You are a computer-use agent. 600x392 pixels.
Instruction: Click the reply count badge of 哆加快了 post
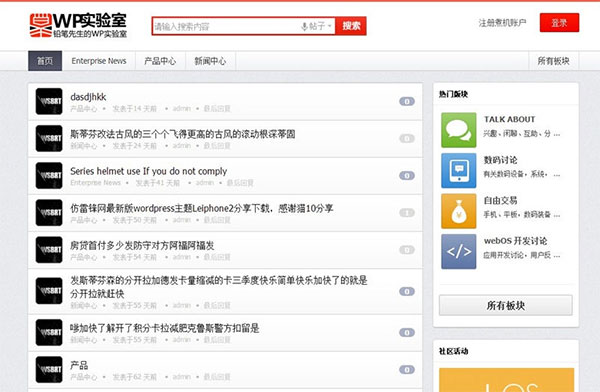407,332
